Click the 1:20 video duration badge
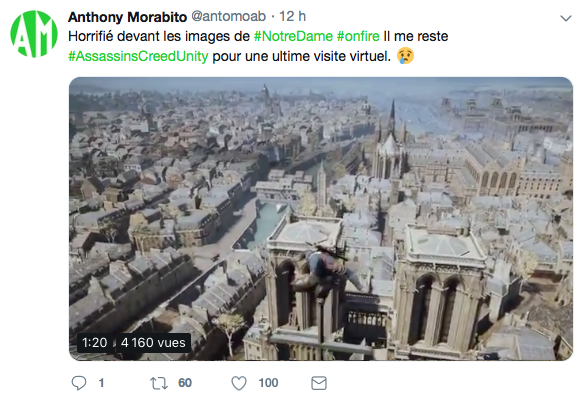 coord(95,342)
